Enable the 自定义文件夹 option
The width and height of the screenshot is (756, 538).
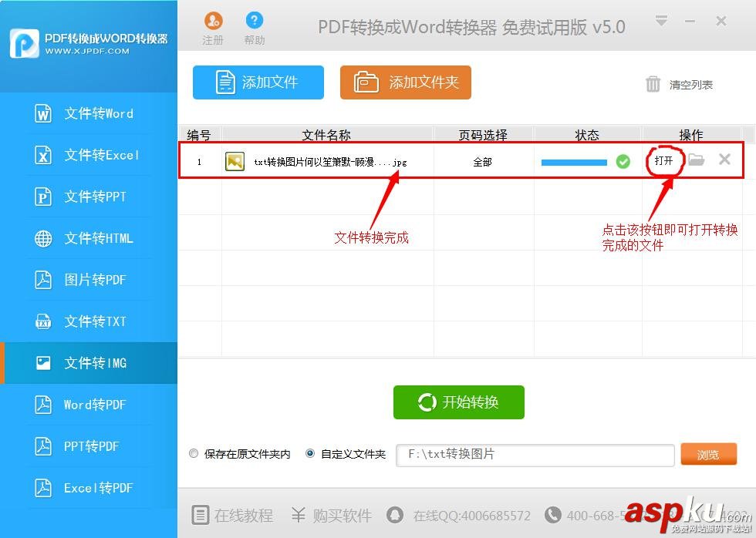tap(310, 453)
